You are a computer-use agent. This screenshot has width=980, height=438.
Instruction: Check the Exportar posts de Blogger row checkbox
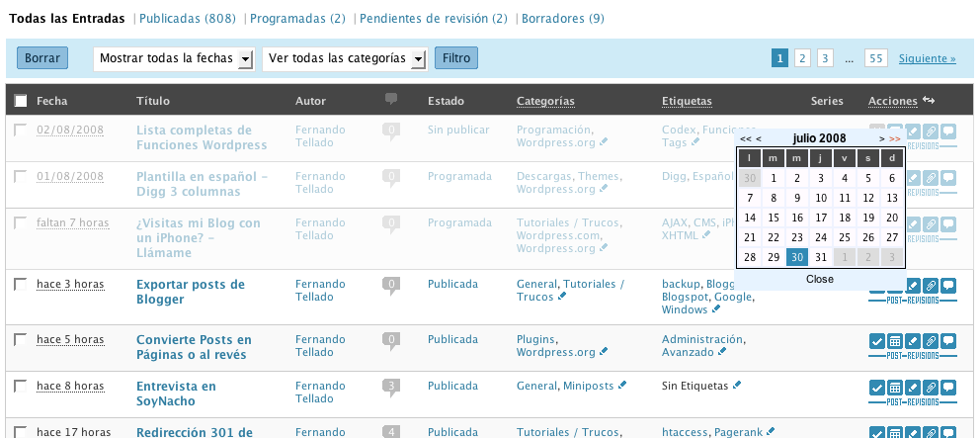point(21,285)
